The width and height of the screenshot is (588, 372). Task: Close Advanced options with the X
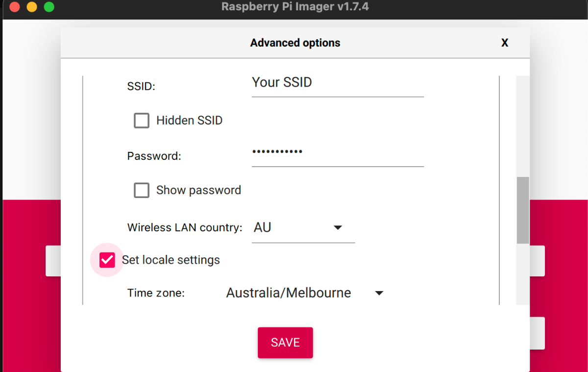click(505, 43)
